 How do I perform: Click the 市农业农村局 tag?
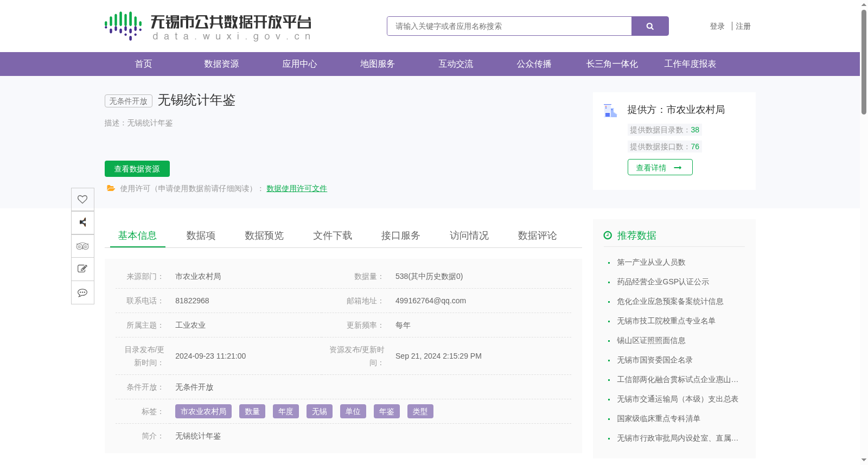pyautogui.click(x=203, y=411)
